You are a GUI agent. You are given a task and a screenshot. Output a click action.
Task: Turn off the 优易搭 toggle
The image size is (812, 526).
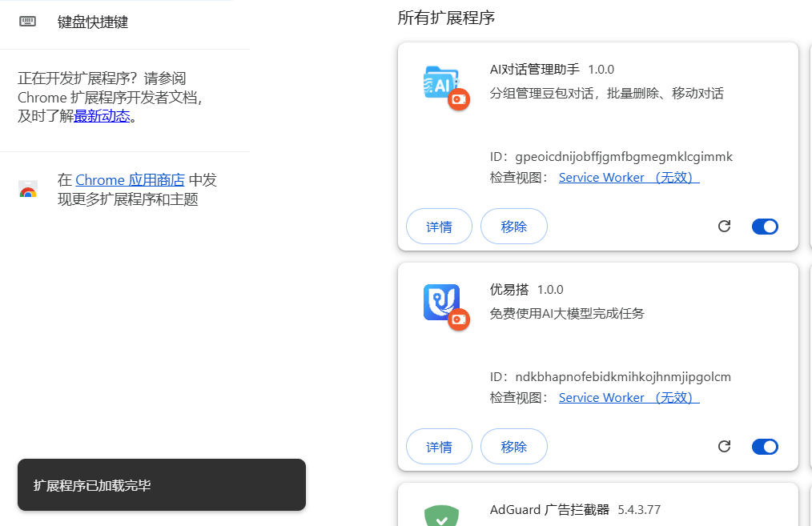click(765, 446)
